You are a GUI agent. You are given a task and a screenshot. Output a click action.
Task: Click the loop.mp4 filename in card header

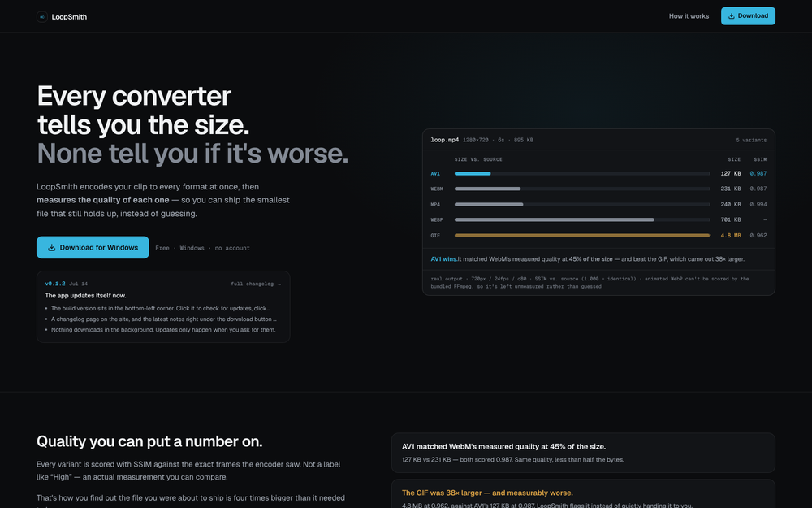[444, 140]
